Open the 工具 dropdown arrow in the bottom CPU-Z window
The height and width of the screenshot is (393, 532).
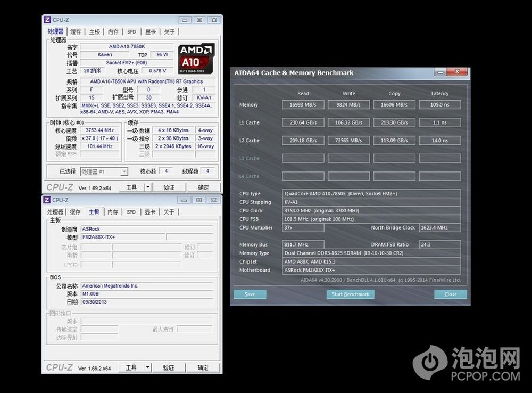147,367
